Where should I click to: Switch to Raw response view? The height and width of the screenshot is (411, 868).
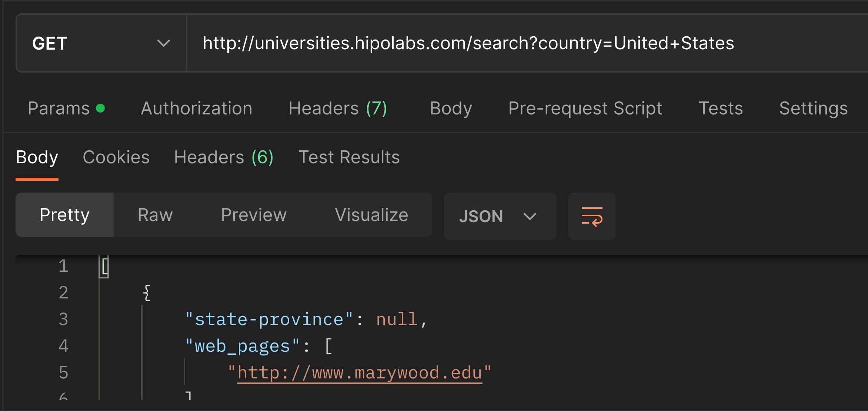click(155, 215)
